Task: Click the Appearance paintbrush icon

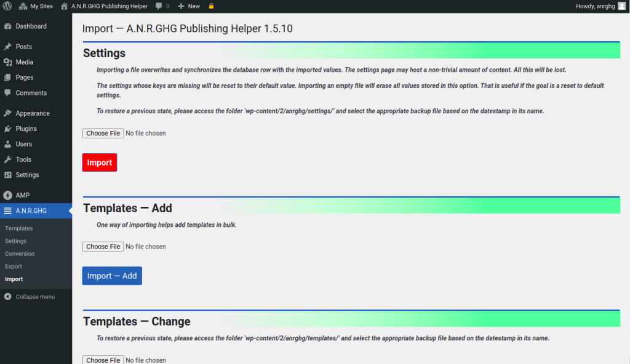Action: tap(7, 113)
